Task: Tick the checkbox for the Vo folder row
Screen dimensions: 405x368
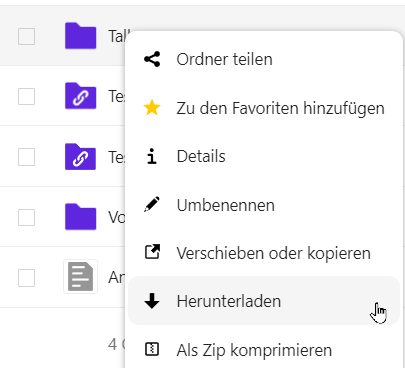Action: pyautogui.click(x=26, y=217)
